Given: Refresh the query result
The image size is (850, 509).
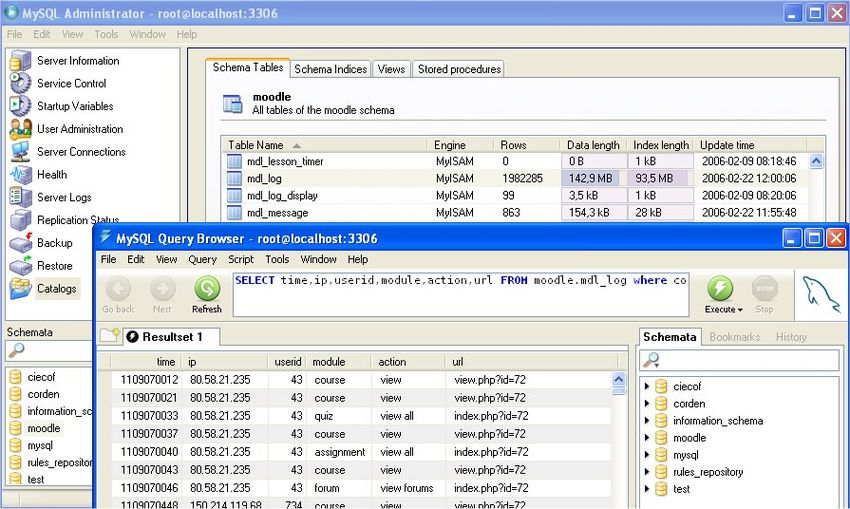Looking at the screenshot, I should (207, 295).
